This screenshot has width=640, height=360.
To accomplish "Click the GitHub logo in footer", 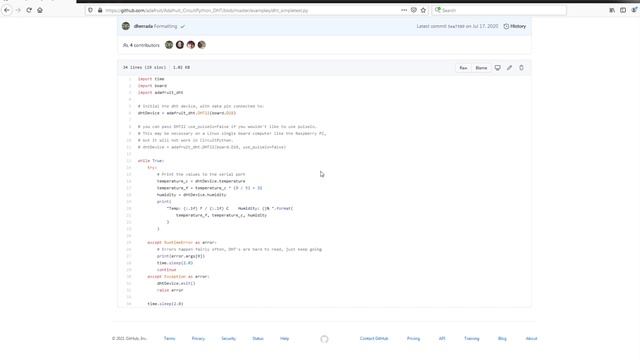I will (324, 339).
